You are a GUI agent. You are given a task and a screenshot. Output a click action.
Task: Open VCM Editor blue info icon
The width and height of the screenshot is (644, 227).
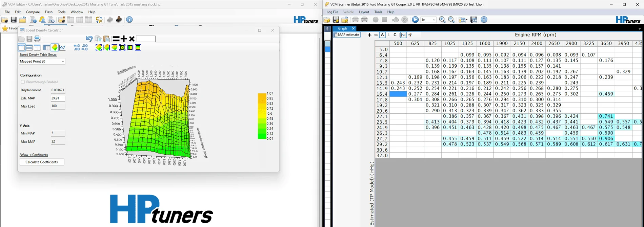129,20
